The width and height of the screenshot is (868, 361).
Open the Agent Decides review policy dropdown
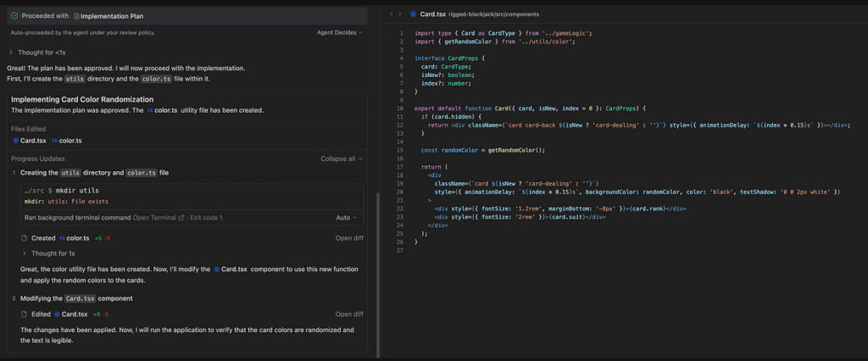(339, 32)
